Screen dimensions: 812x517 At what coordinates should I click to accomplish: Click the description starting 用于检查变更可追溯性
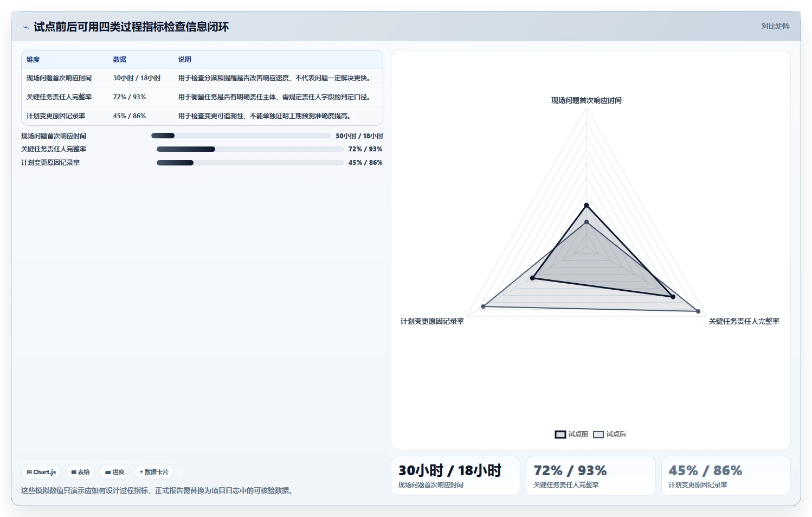[266, 116]
